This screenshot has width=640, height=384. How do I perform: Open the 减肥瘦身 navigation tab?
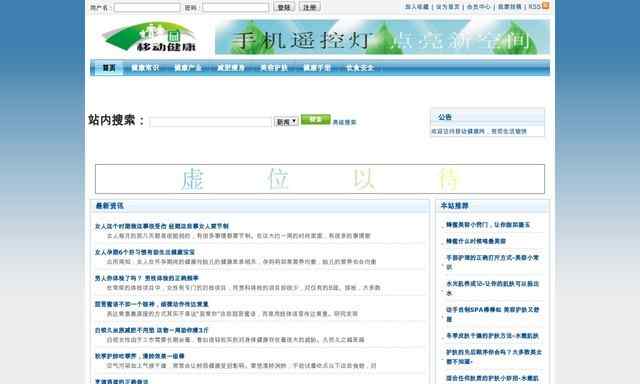pyautogui.click(x=231, y=68)
